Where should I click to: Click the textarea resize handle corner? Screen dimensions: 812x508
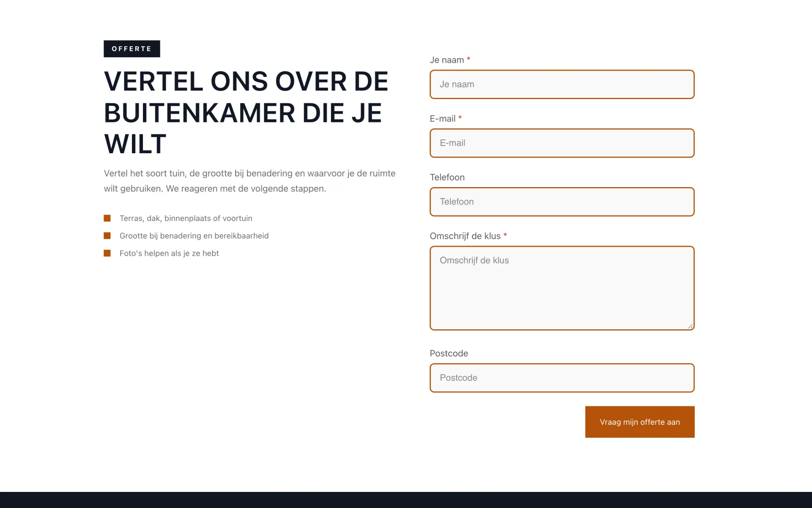690,326
